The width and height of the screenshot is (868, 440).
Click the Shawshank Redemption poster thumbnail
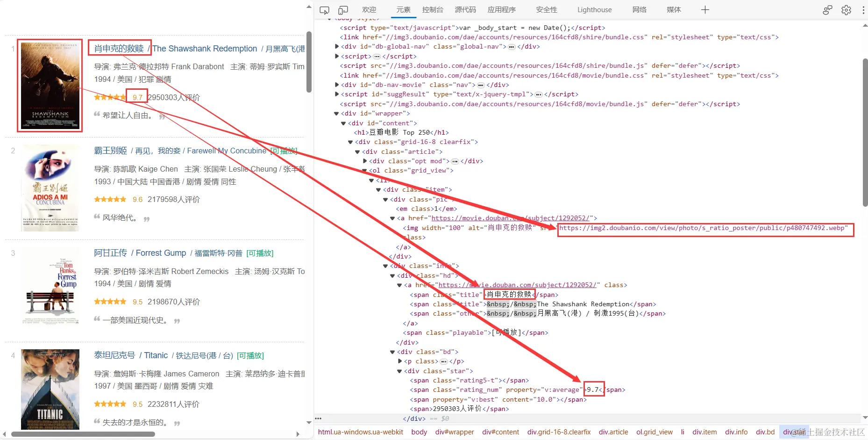(x=50, y=86)
